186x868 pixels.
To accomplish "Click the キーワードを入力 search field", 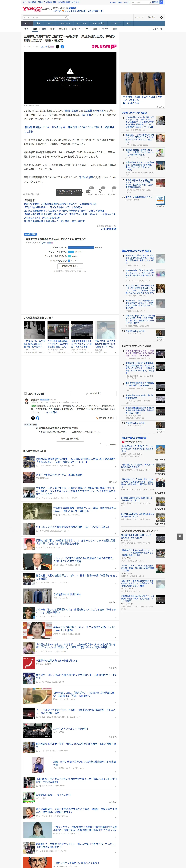I will (x=44, y=17).
